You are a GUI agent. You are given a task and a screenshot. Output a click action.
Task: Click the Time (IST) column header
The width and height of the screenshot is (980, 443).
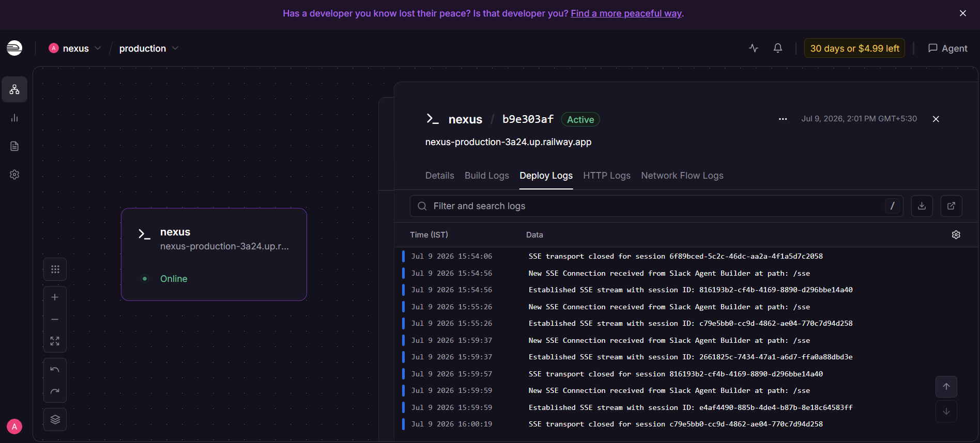click(x=429, y=235)
